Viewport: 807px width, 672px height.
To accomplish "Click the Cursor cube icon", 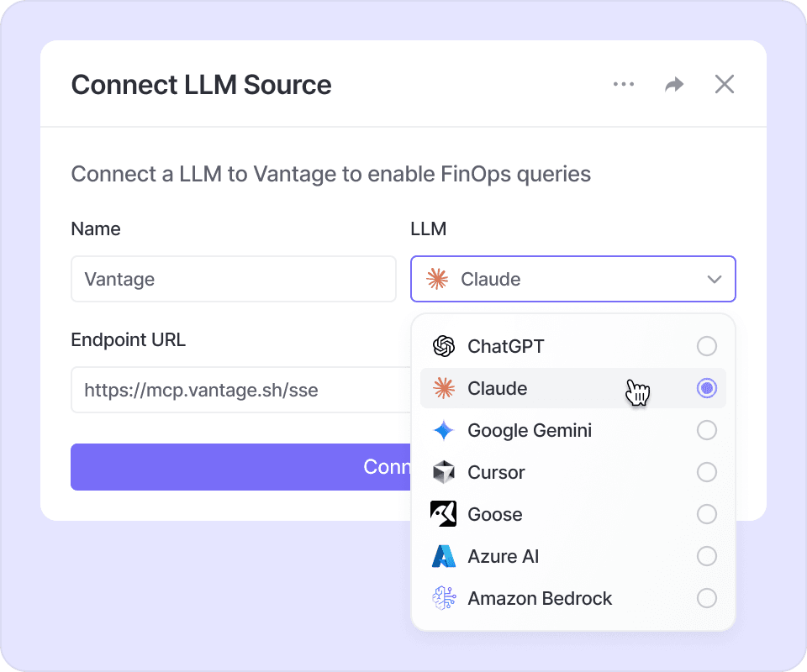I will pos(443,472).
